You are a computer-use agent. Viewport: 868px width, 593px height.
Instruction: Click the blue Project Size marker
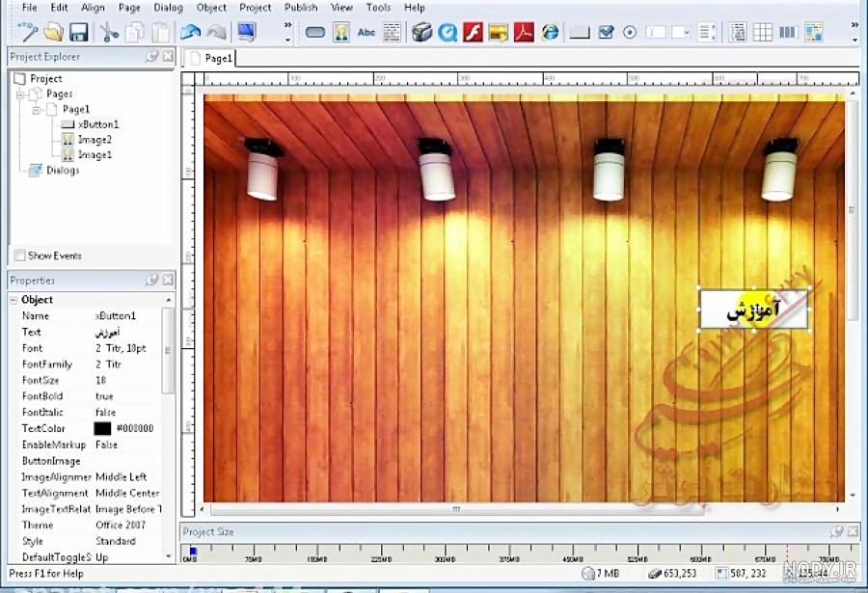point(193,551)
